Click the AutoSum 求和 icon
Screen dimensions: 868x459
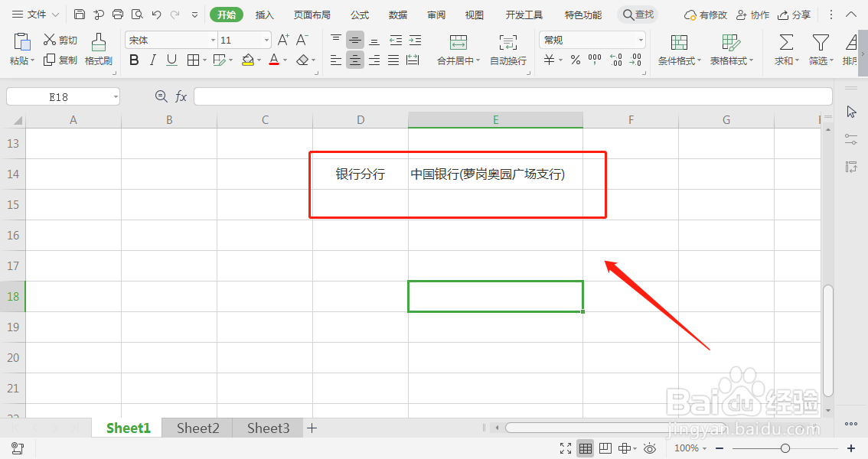point(786,42)
